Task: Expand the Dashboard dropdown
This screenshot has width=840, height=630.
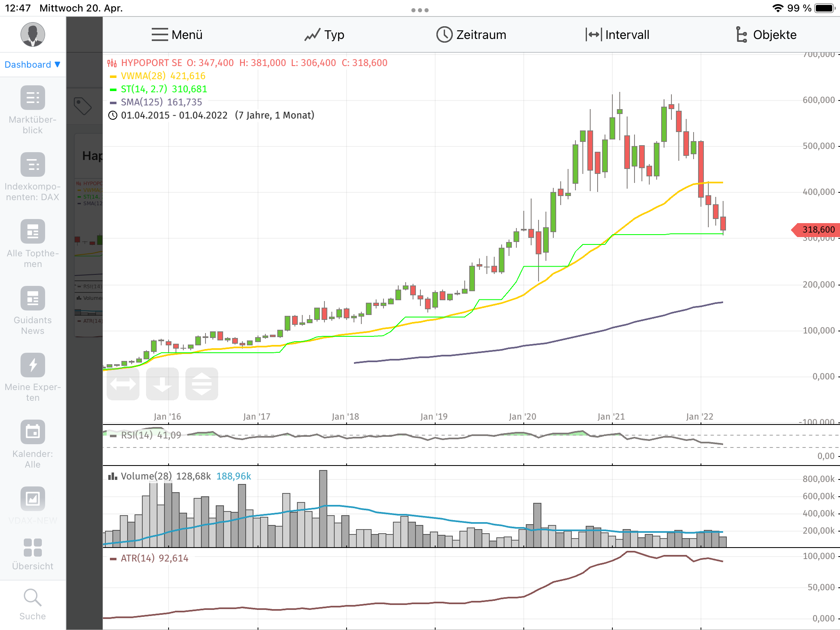Action: click(x=33, y=65)
